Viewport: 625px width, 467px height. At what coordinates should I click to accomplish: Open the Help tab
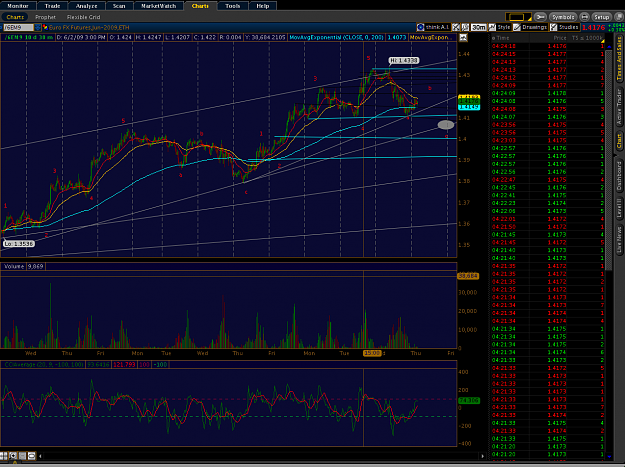click(x=262, y=6)
